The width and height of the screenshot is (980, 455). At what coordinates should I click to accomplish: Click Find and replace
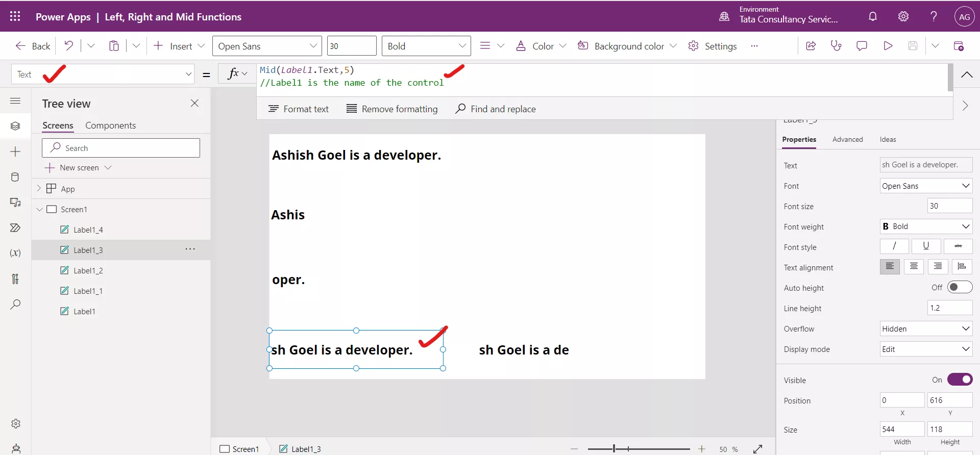tap(495, 109)
